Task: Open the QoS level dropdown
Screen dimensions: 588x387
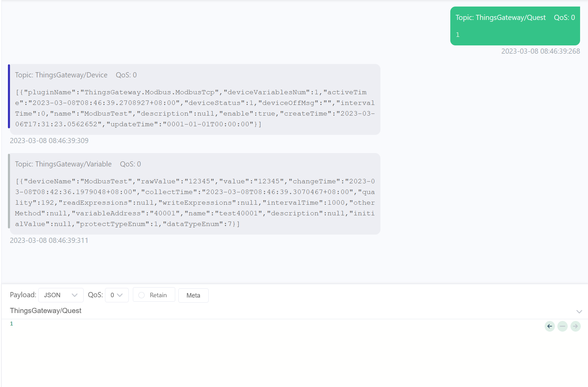Action: 116,295
